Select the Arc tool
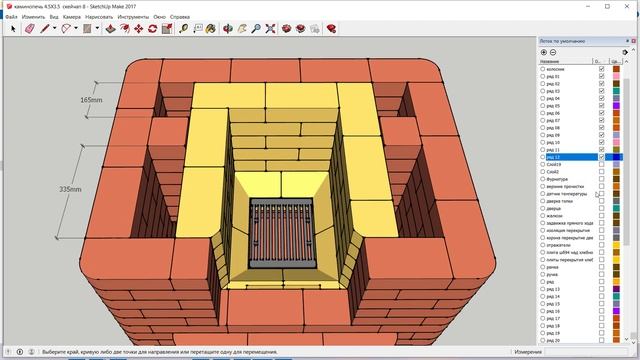640x360 pixels. [x=66, y=29]
